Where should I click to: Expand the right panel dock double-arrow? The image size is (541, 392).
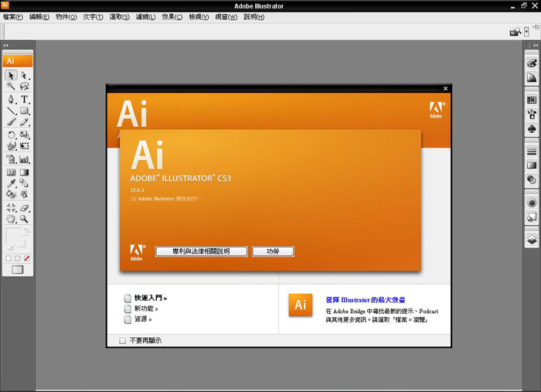tap(535, 45)
